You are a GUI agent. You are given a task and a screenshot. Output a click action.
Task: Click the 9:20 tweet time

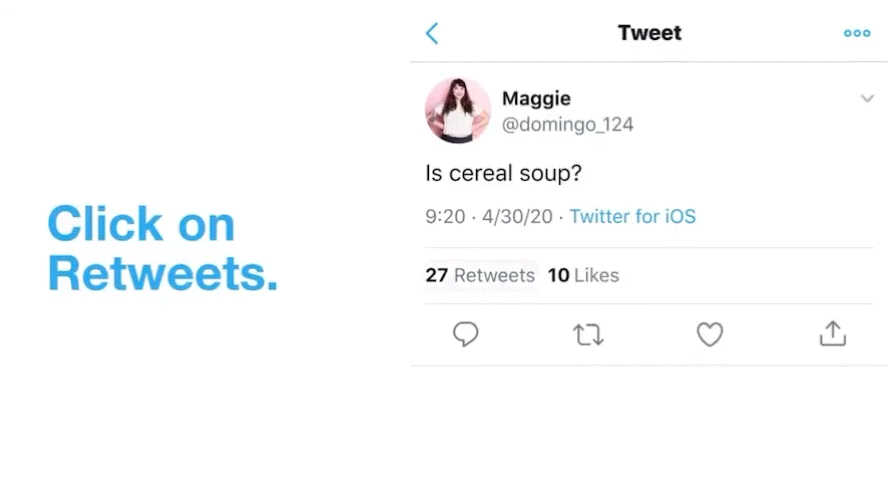click(445, 216)
